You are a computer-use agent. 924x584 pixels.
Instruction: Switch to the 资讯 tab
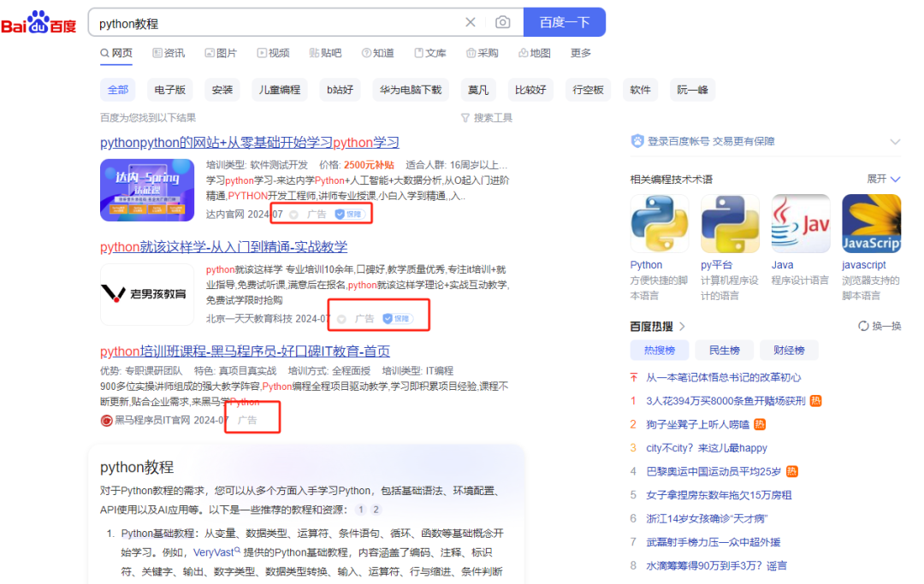pos(169,53)
